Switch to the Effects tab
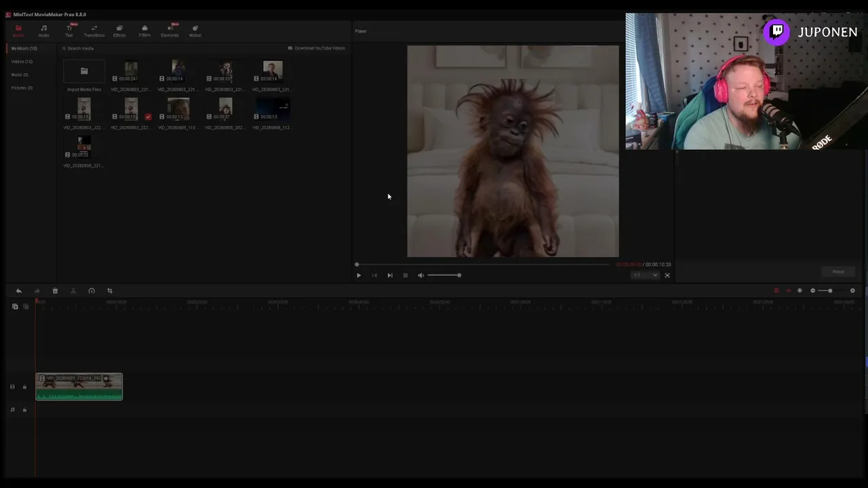 (x=119, y=30)
